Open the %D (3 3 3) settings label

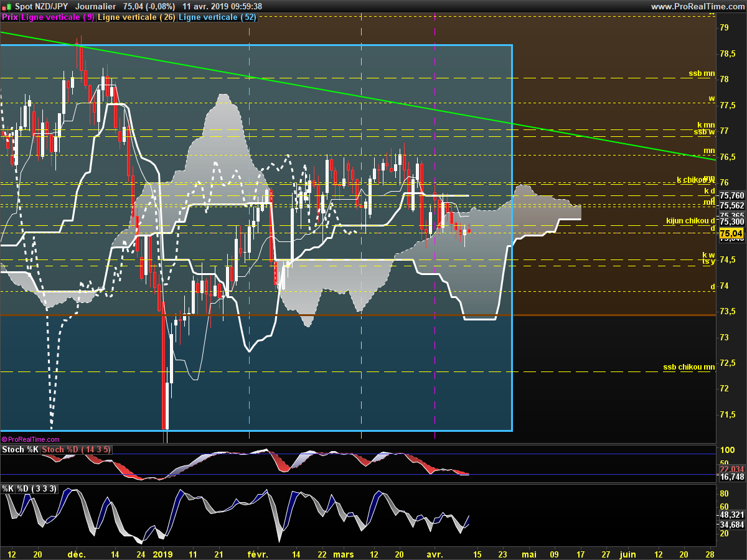click(x=37, y=489)
